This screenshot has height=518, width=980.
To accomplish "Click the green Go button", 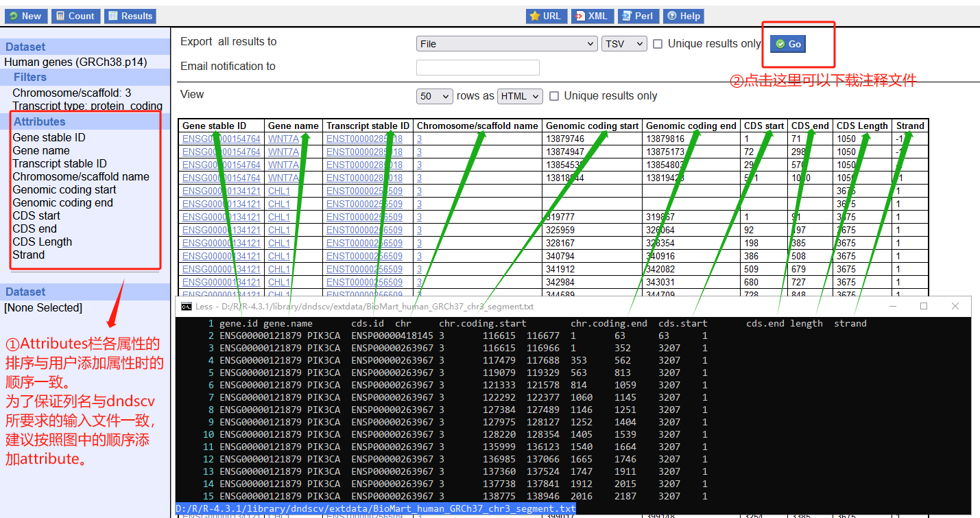I will (x=788, y=44).
